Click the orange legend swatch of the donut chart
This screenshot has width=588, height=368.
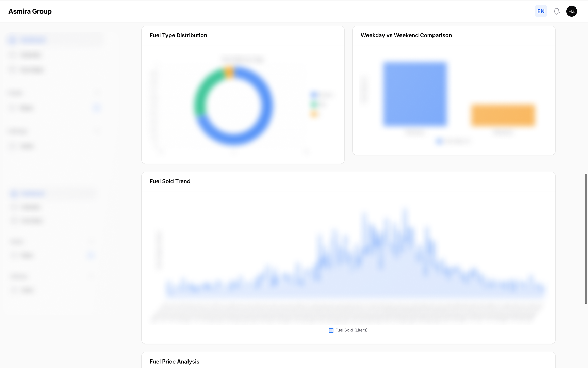click(314, 114)
